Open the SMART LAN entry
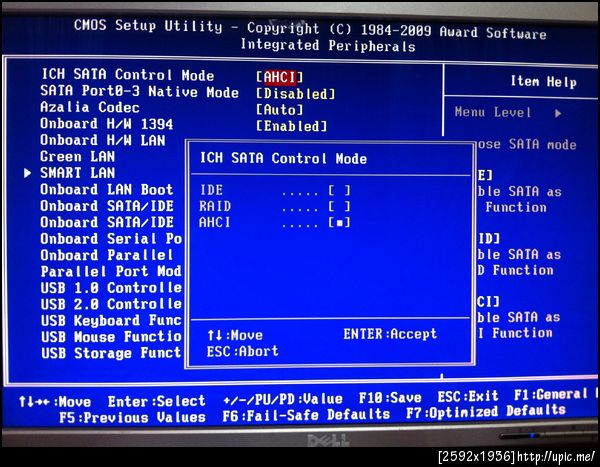 click(78, 173)
